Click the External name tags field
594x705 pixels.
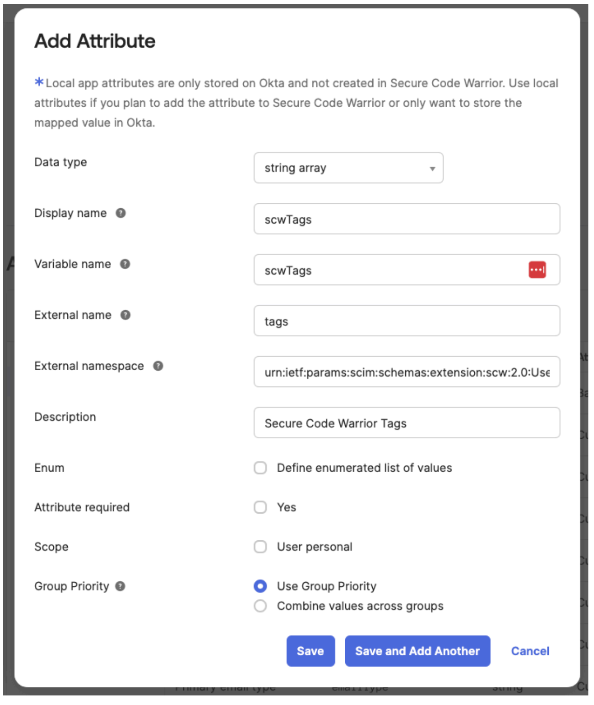[x=407, y=321]
